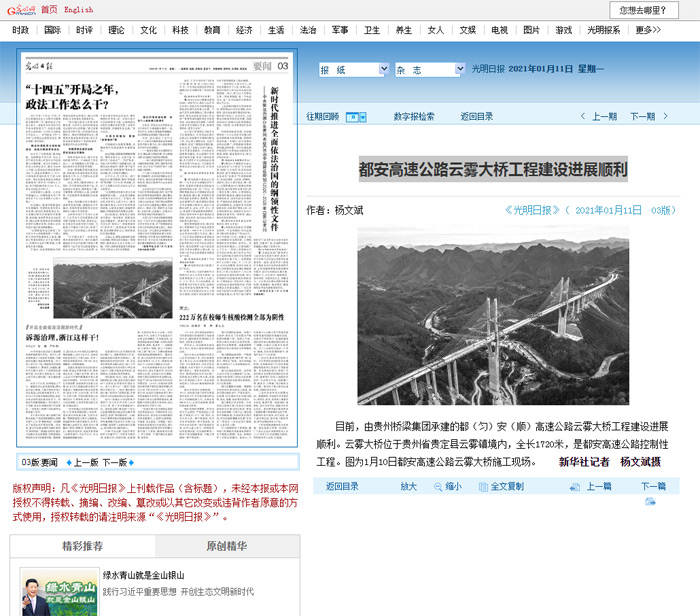700x616 pixels.
Task: Open the 往期回顾 date picker dropdown
Action: pyautogui.click(x=356, y=117)
